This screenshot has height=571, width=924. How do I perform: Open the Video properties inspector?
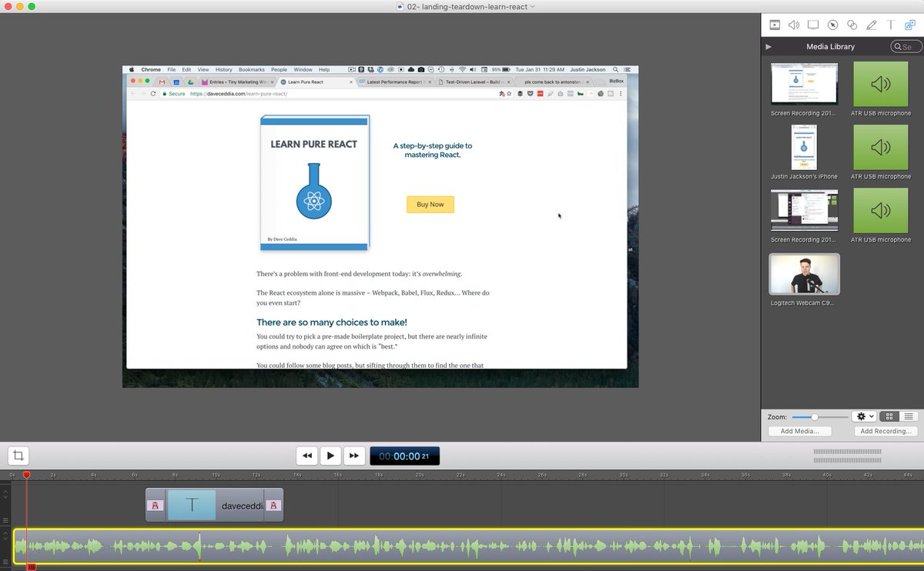coord(775,25)
